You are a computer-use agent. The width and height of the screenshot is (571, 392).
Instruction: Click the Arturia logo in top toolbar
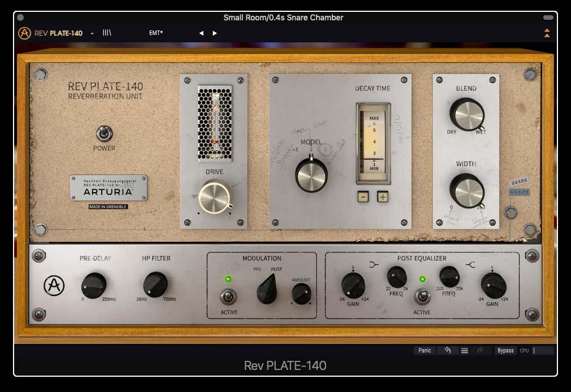(24, 33)
